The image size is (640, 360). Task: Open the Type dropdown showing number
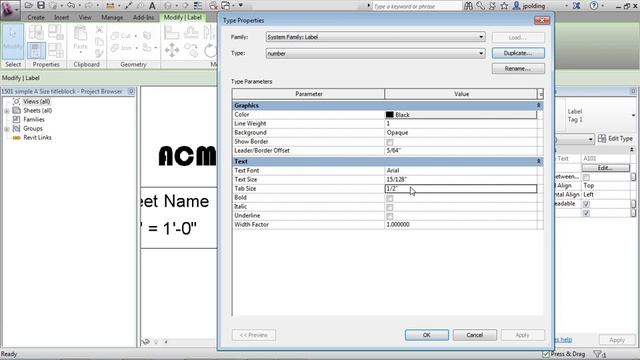375,53
